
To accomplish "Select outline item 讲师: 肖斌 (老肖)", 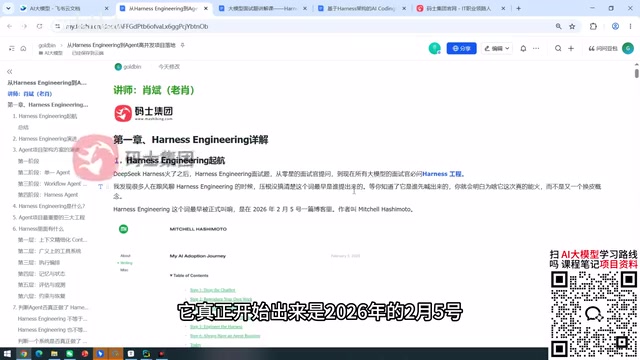I will [x=29, y=93].
